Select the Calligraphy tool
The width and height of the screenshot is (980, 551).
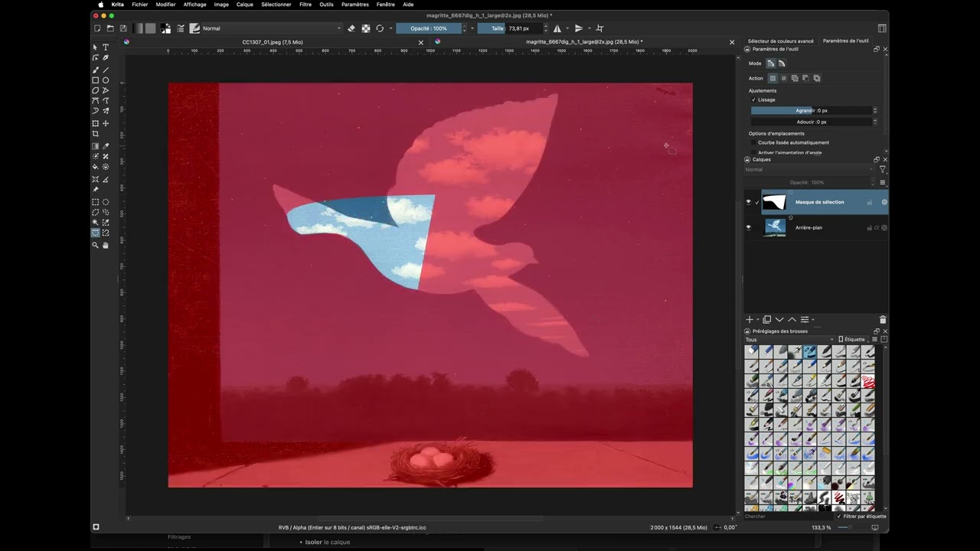(x=106, y=57)
